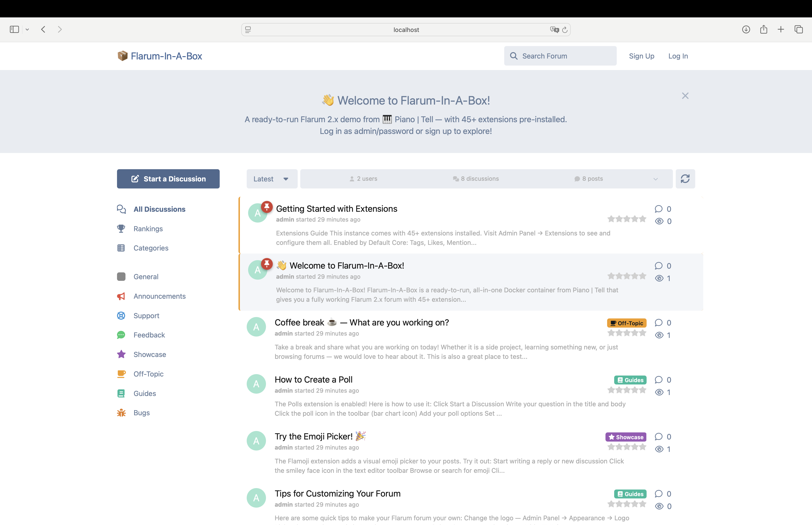Open the sidebar options chevron in Safari
Image resolution: width=812 pixels, height=525 pixels.
[27, 30]
